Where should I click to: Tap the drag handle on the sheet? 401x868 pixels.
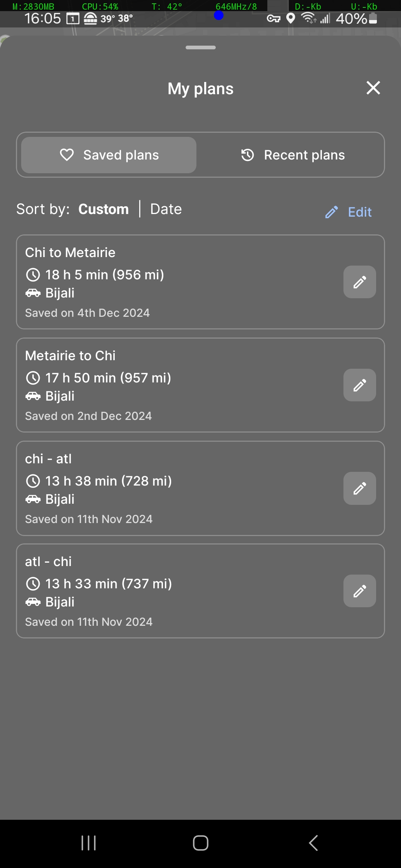tap(200, 47)
